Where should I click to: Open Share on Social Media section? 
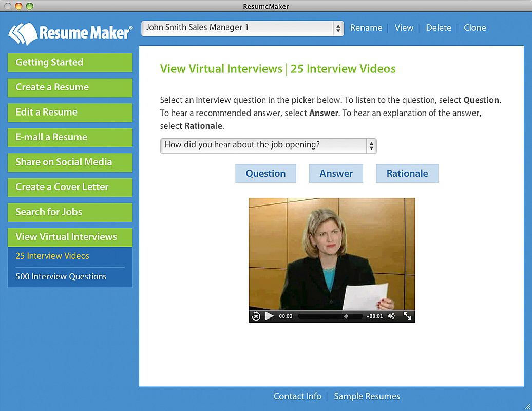[x=70, y=162]
